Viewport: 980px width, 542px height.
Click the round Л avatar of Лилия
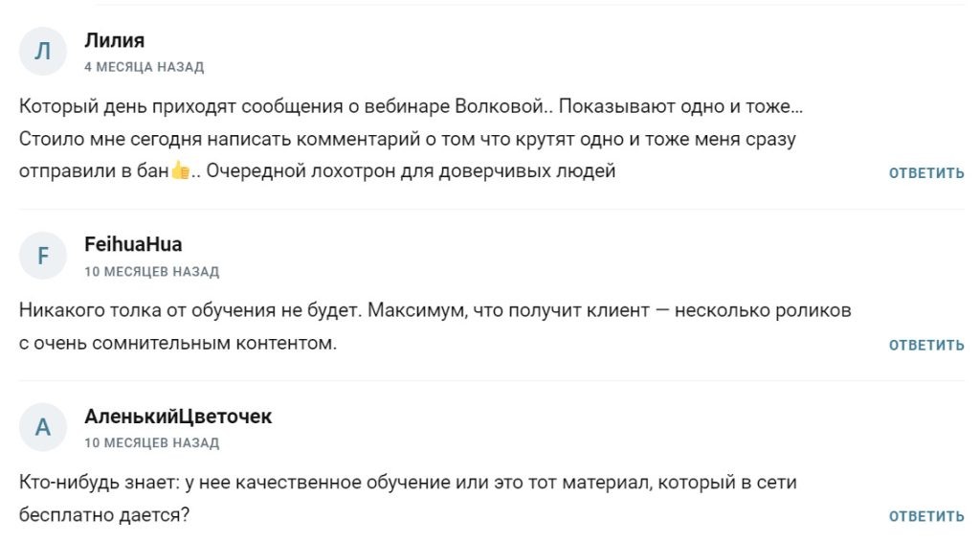pyautogui.click(x=42, y=52)
